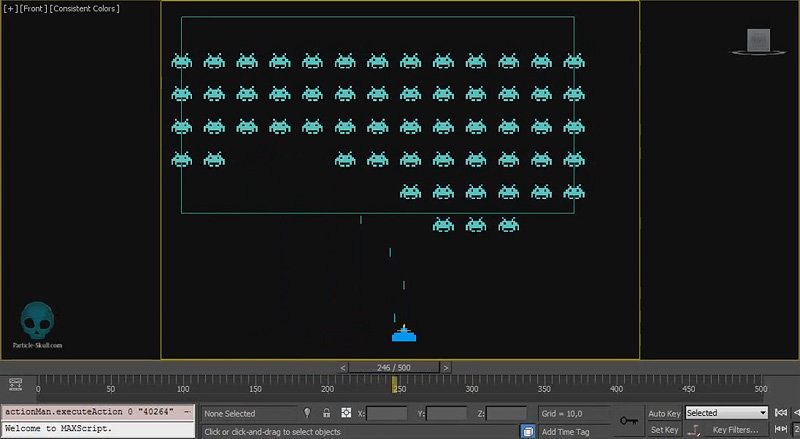The height and width of the screenshot is (439, 800).
Task: Click the blue icon left of Add Time Tag
Action: [528, 431]
